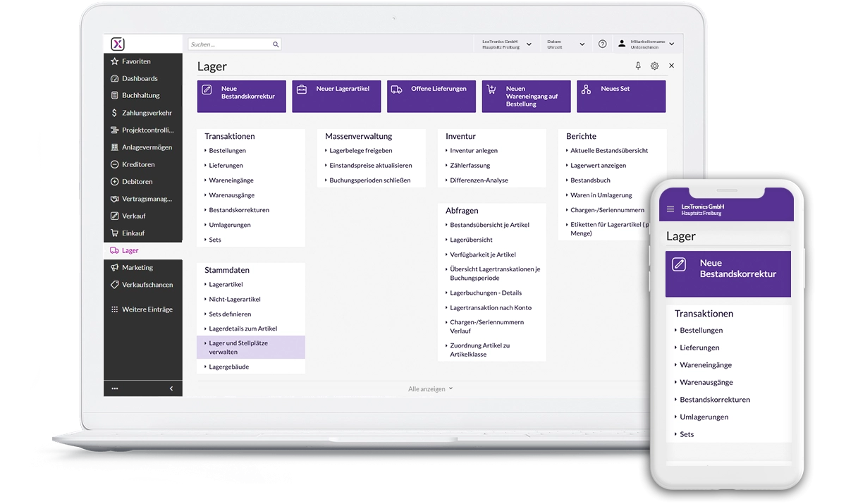
Task: Click the help question mark icon
Action: 602,44
